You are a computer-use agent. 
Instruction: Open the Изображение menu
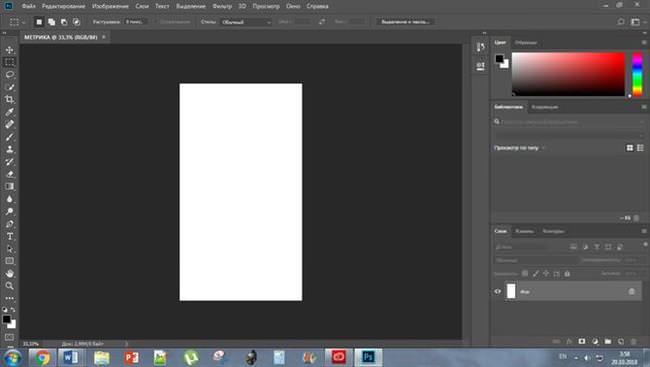click(110, 6)
